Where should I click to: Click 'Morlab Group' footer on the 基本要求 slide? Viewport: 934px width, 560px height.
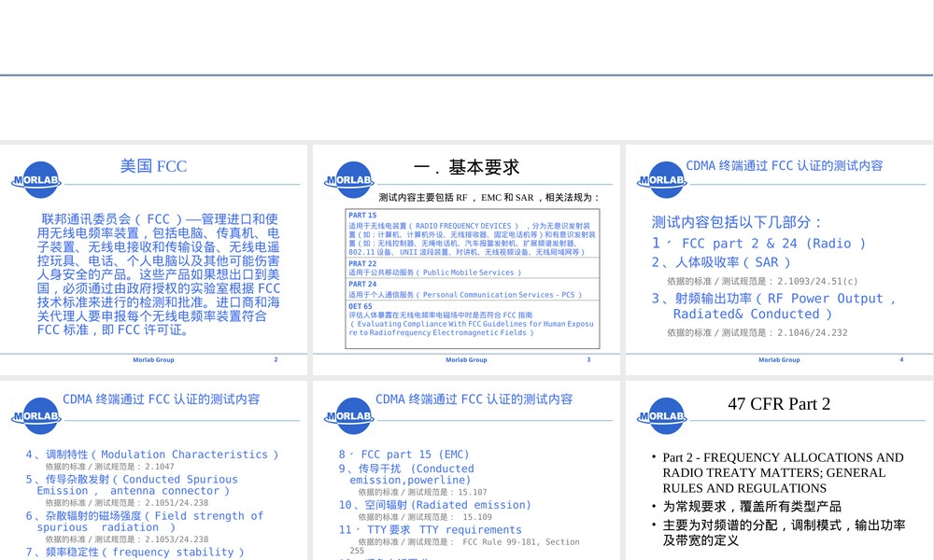pos(466,360)
